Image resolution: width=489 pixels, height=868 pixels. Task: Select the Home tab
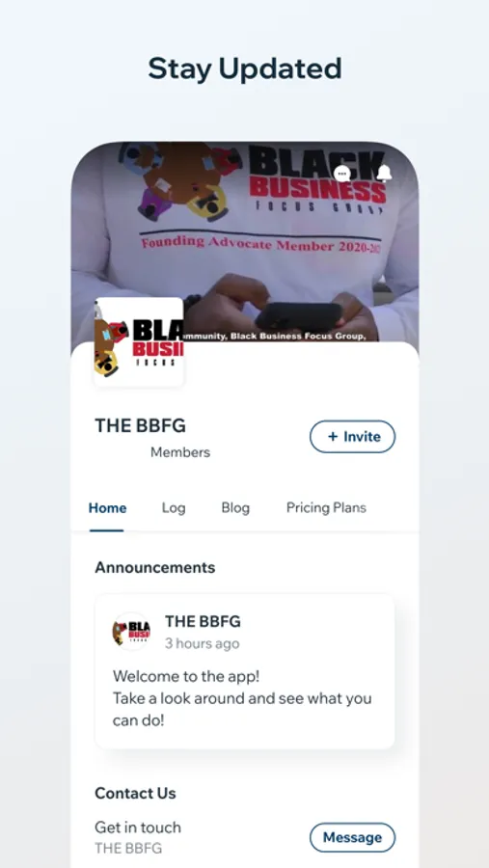tap(107, 508)
